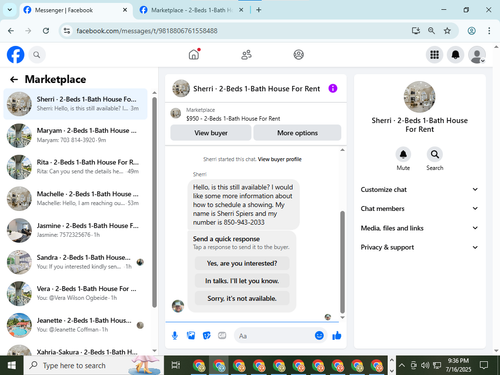Attach a photo file icon

(x=191, y=336)
